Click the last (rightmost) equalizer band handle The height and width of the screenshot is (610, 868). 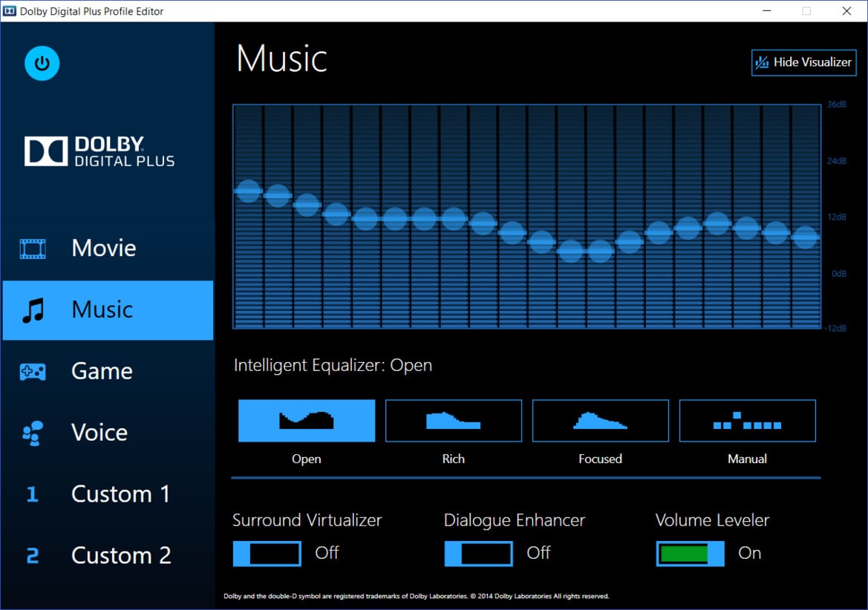(x=805, y=237)
